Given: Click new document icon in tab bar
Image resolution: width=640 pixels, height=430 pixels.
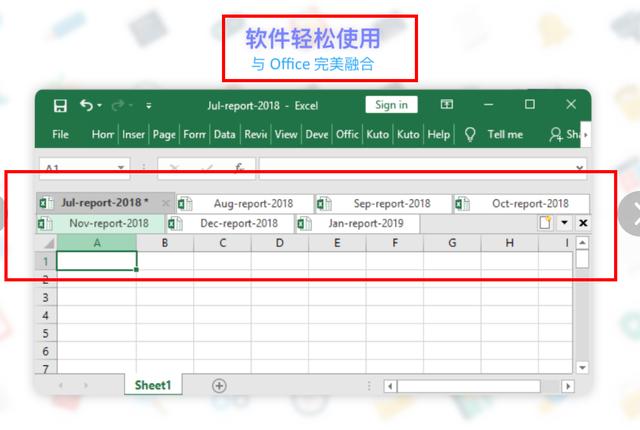Looking at the screenshot, I should (x=545, y=223).
